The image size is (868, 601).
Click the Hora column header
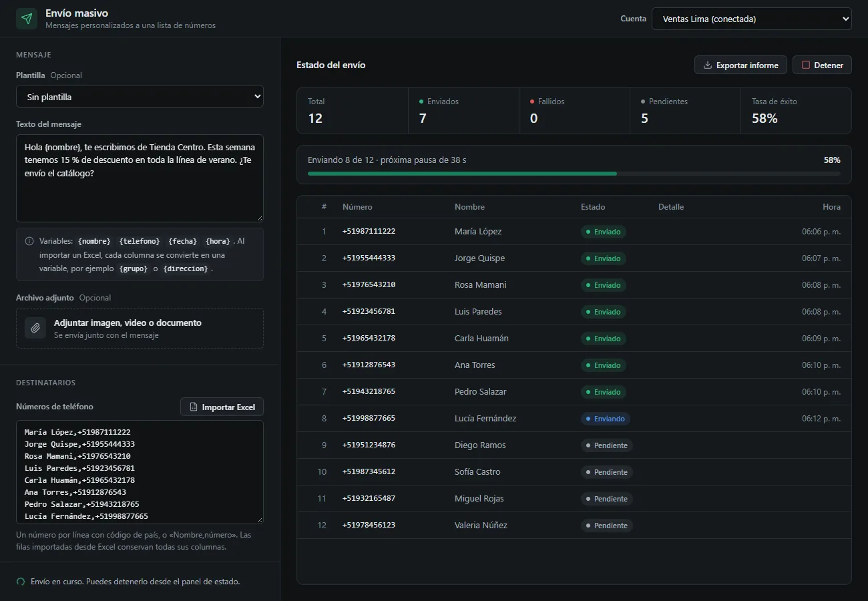[x=831, y=207]
